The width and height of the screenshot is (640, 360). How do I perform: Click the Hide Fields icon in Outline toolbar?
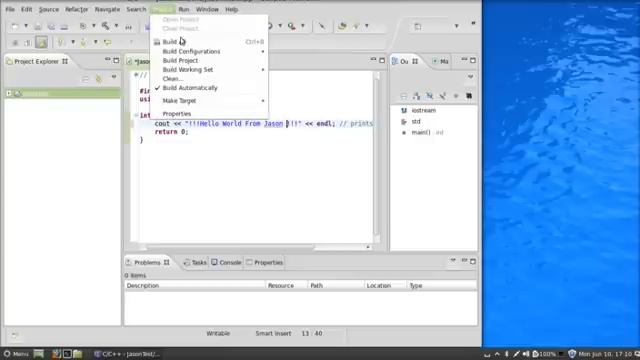click(429, 96)
